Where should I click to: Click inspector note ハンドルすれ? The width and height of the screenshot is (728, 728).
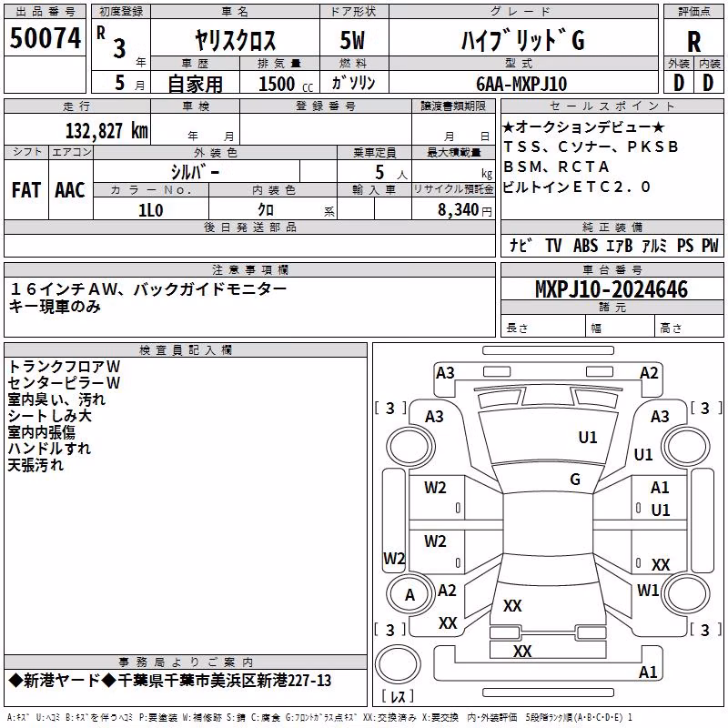click(x=49, y=449)
